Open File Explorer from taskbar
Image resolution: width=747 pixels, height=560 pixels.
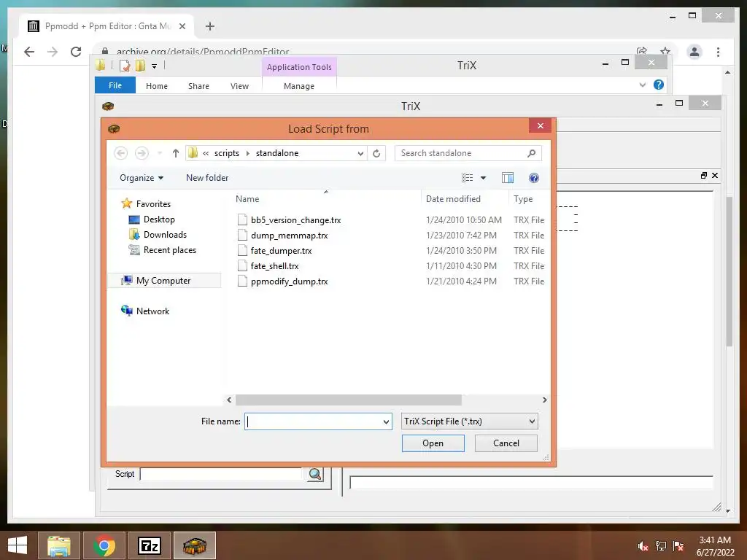click(x=59, y=545)
